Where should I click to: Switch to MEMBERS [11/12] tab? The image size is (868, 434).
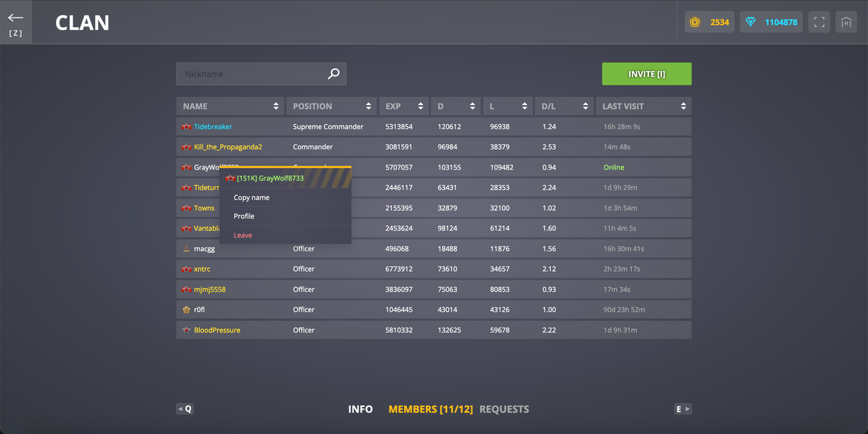pos(430,409)
